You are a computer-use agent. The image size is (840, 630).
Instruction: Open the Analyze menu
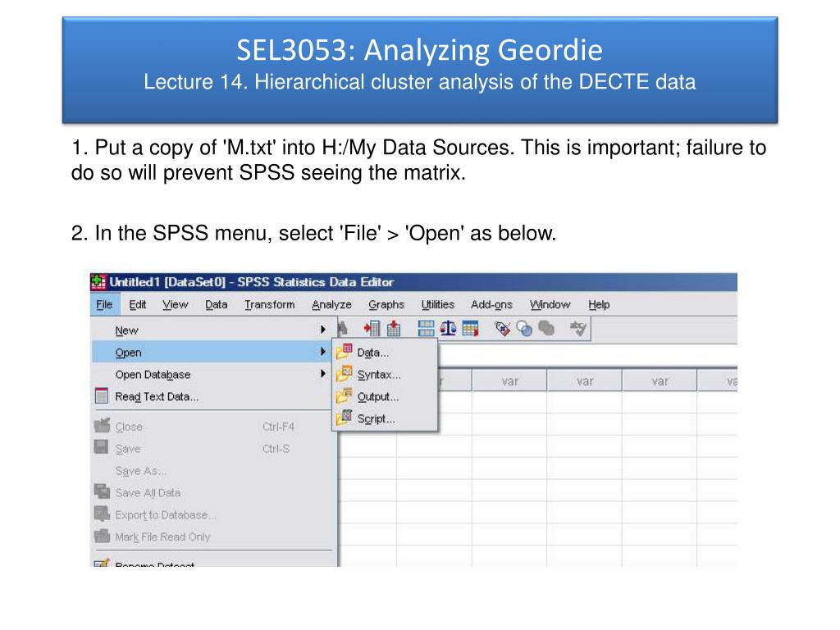point(331,304)
